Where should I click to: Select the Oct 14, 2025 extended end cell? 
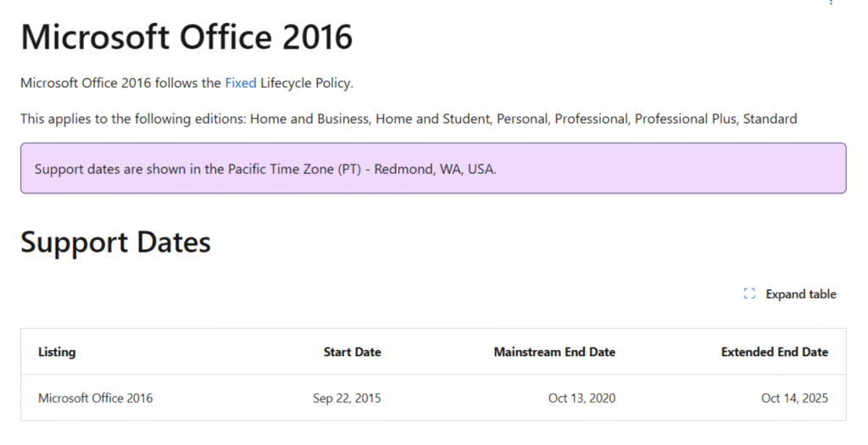(x=794, y=398)
